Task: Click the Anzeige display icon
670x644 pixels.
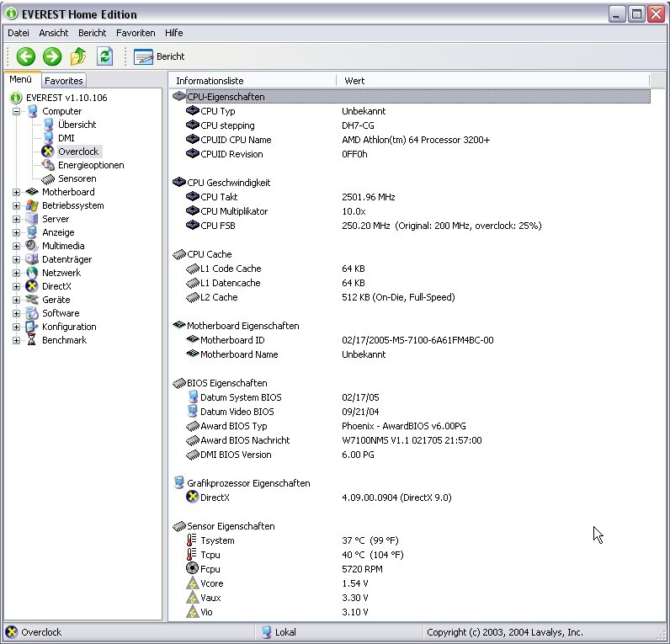Action: click(32, 232)
